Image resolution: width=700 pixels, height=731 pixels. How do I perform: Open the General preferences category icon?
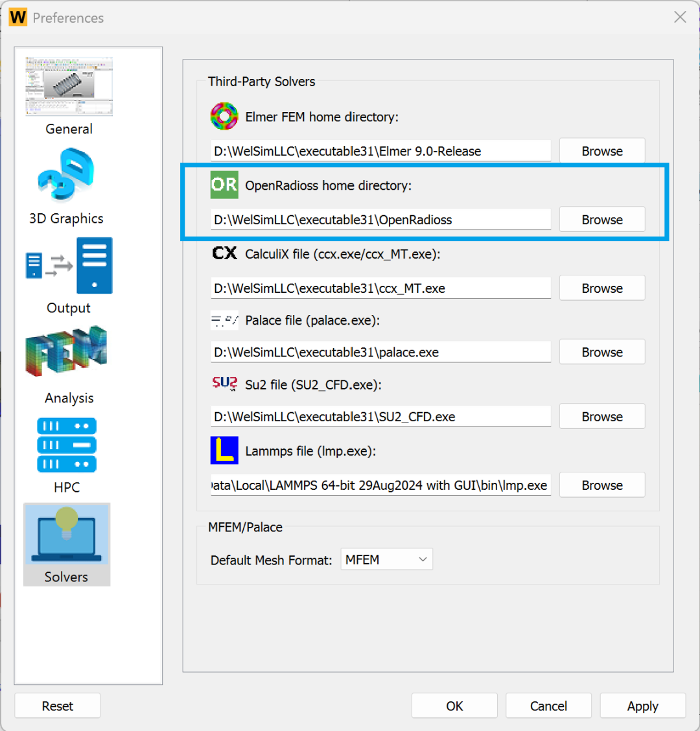(69, 86)
